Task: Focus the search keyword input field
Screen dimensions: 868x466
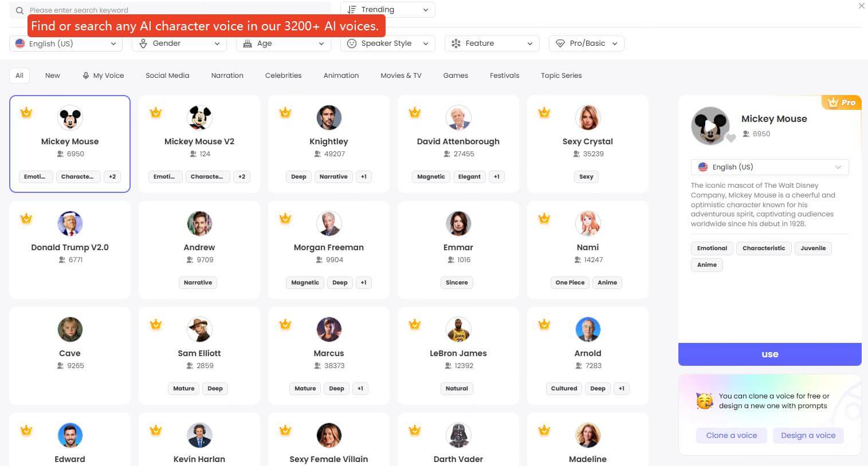Action: pyautogui.click(x=172, y=10)
